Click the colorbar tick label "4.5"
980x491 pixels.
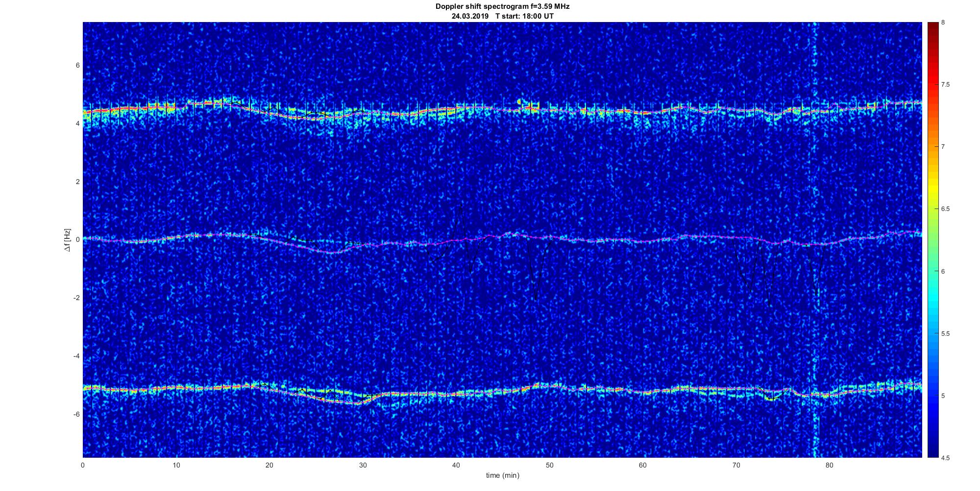(x=945, y=458)
